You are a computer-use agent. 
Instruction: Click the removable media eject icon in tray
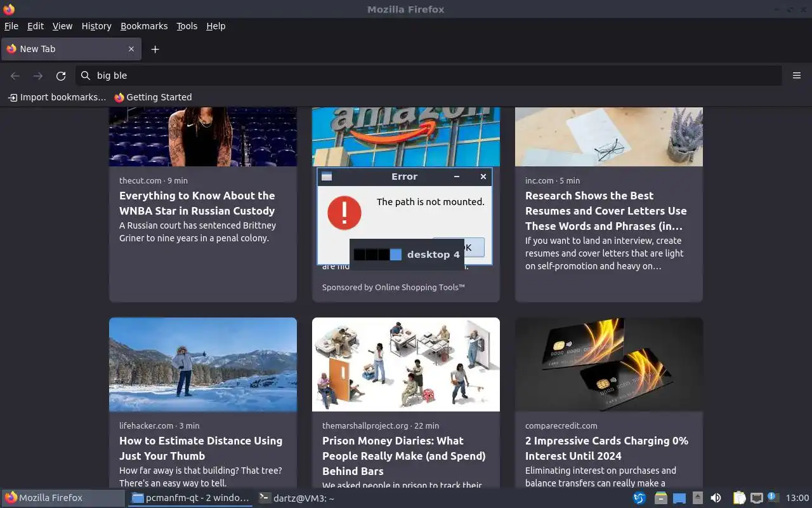[x=697, y=498]
